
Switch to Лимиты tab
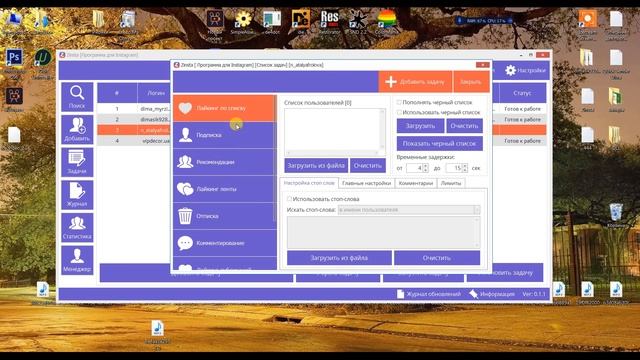click(x=451, y=183)
